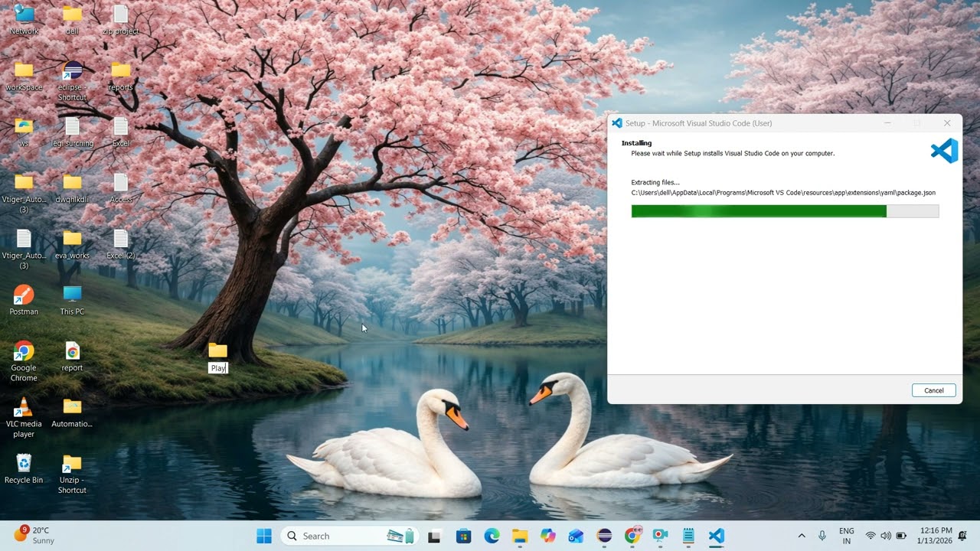Viewport: 980px width, 551px height.
Task: Select the zip project file icon
Action: coord(120,20)
